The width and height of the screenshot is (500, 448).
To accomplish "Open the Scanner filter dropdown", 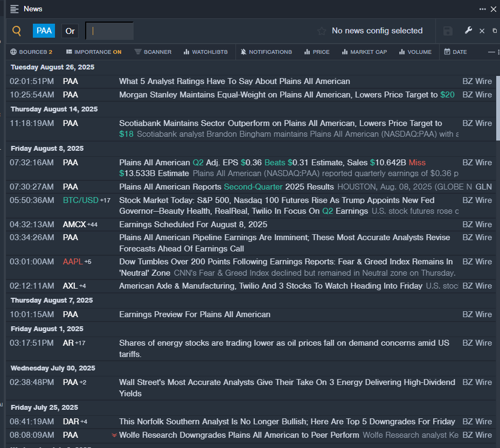I will pos(153,52).
